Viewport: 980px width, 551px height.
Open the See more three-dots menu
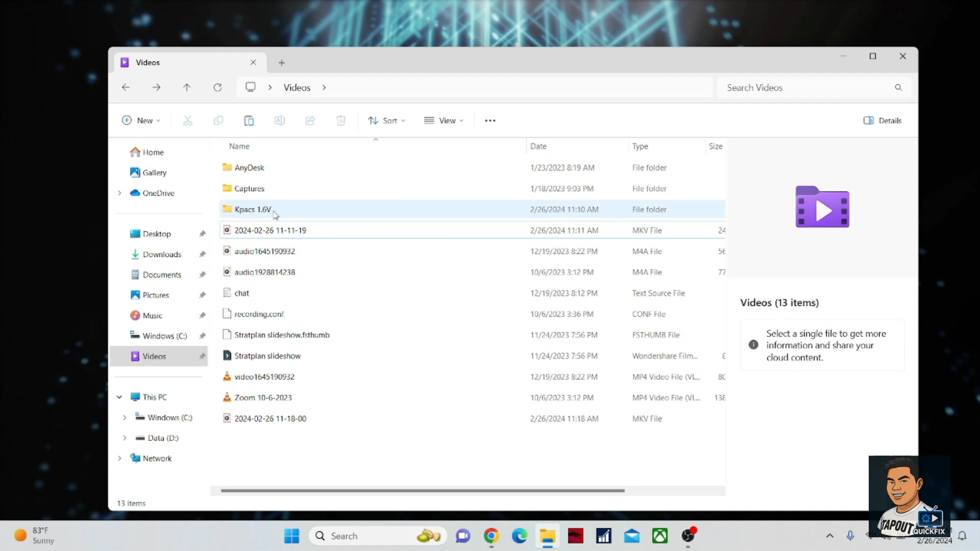tap(490, 121)
